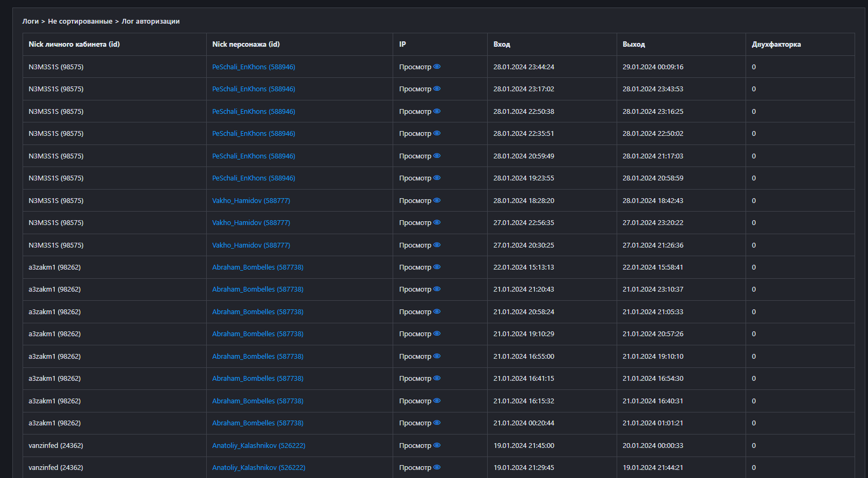Image resolution: width=868 pixels, height=478 pixels.
Task: Click Просмотр text for login 21.01.2024 16:55:00
Action: (x=415, y=357)
